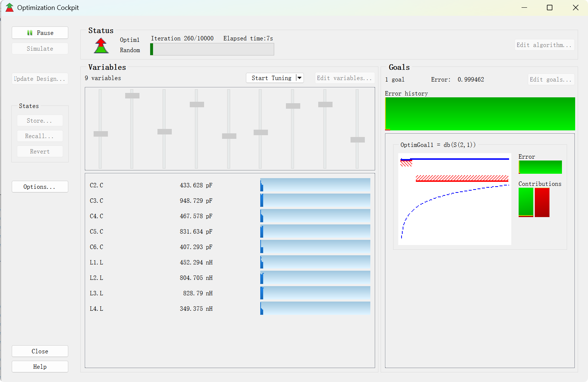The height and width of the screenshot is (382, 588).
Task: Click the L2.L value histogram bar
Action: pyautogui.click(x=315, y=278)
